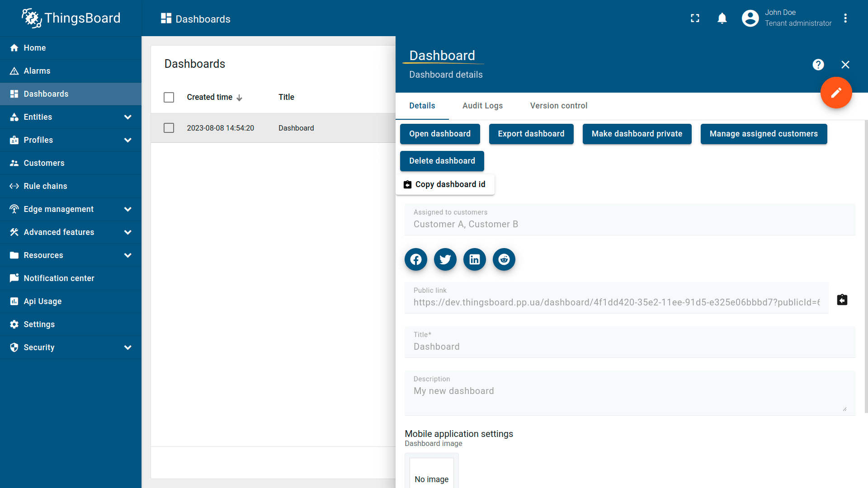Check the Dashboard row checkbox
The width and height of the screenshot is (868, 488).
point(169,128)
